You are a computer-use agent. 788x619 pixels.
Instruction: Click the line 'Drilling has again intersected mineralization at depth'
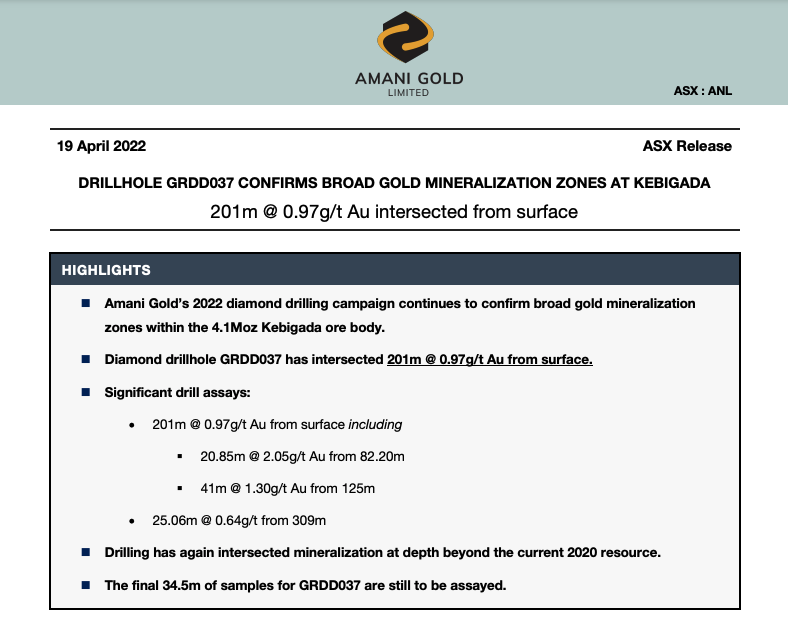coord(382,553)
